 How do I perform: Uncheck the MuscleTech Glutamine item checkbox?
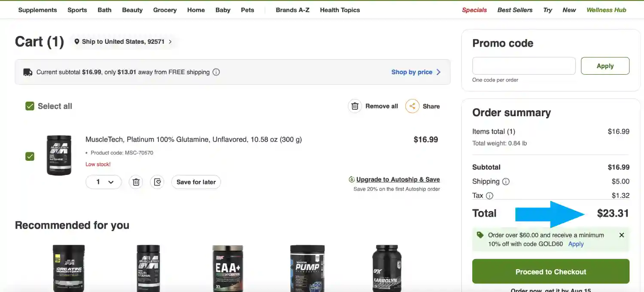30,157
